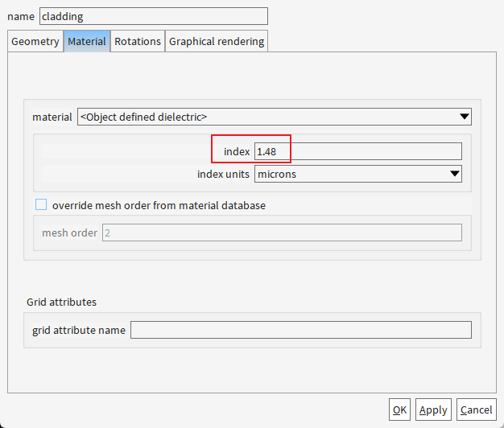The width and height of the screenshot is (504, 428).
Task: Click the index value field
Action: point(358,151)
